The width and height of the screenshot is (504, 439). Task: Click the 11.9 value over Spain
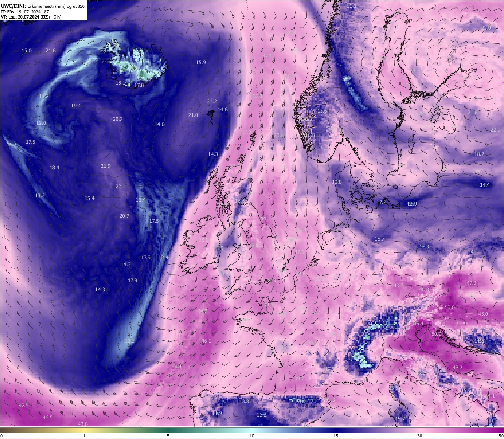pyautogui.click(x=217, y=413)
